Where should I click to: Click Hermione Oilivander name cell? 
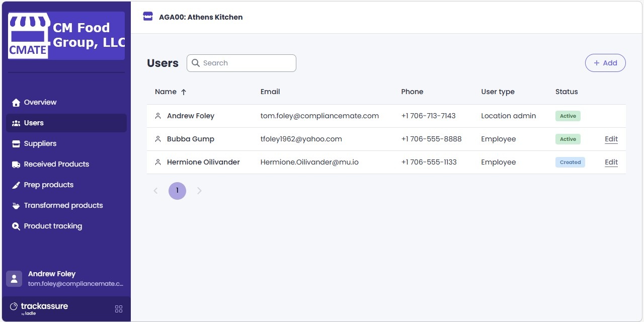203,162
